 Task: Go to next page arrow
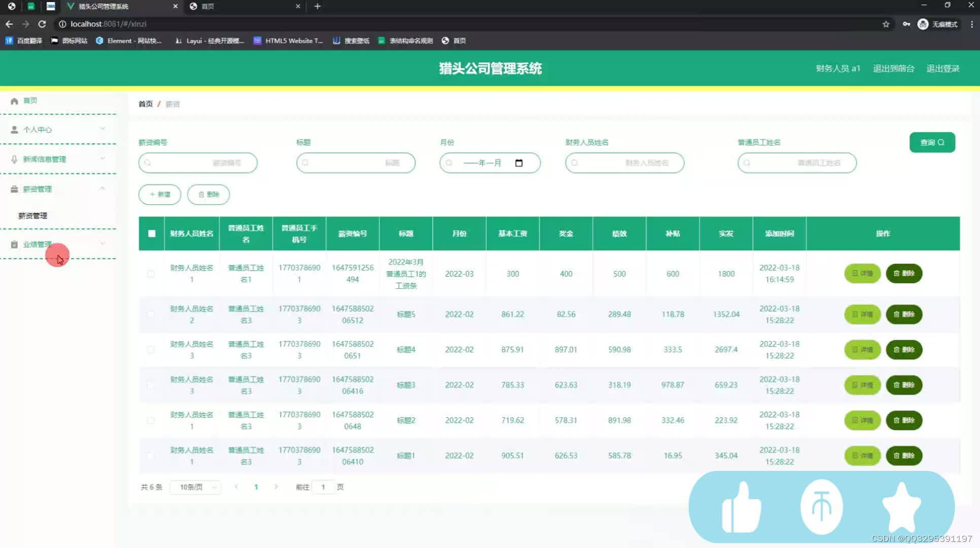[276, 487]
